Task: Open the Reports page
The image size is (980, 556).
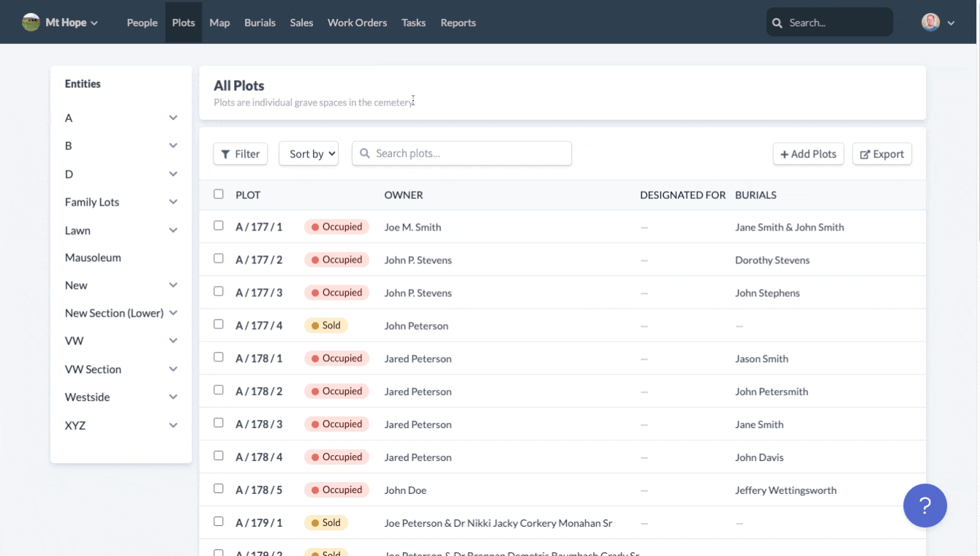Action: [x=458, y=23]
